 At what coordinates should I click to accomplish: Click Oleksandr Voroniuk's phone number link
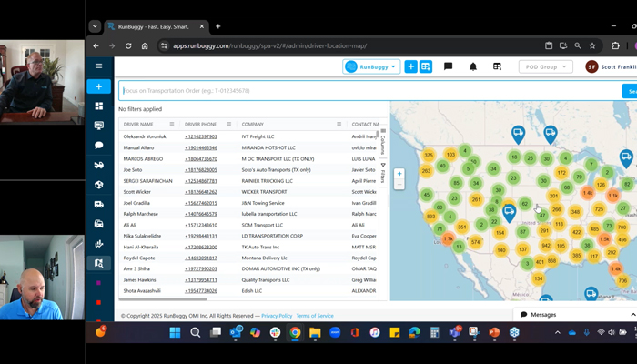pos(201,136)
